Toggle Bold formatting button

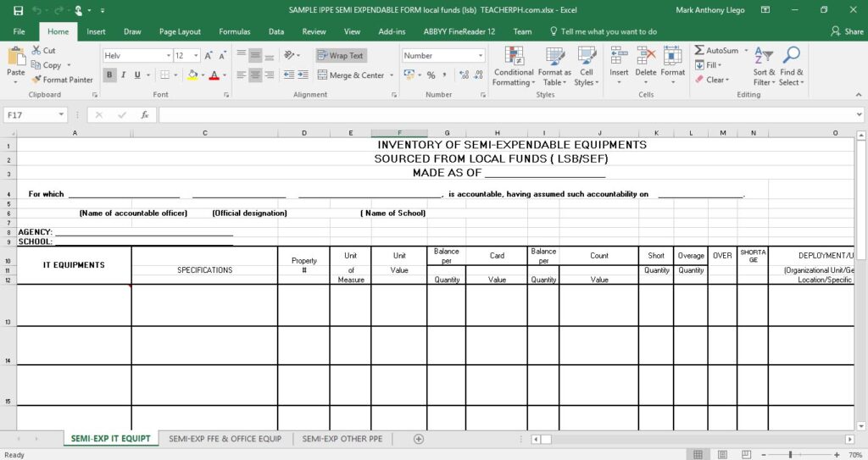coord(109,75)
